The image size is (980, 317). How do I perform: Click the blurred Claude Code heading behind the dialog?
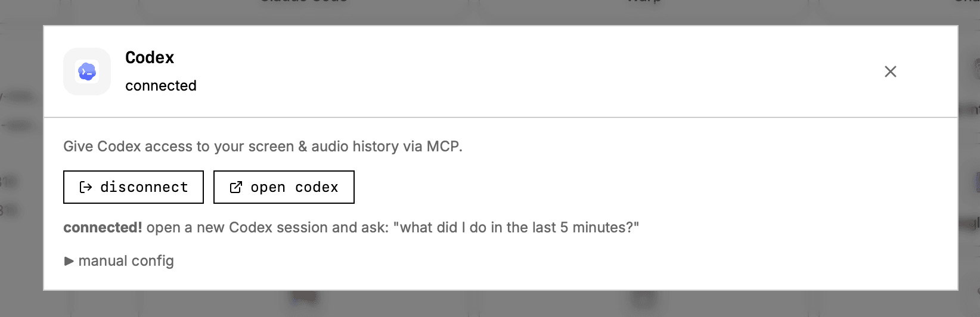pos(304,2)
